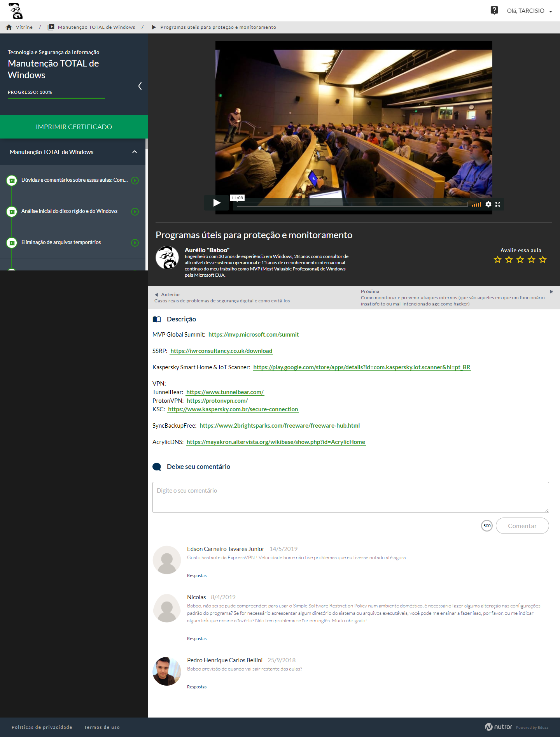
Task: Rate the lesson one star
Action: (x=497, y=260)
